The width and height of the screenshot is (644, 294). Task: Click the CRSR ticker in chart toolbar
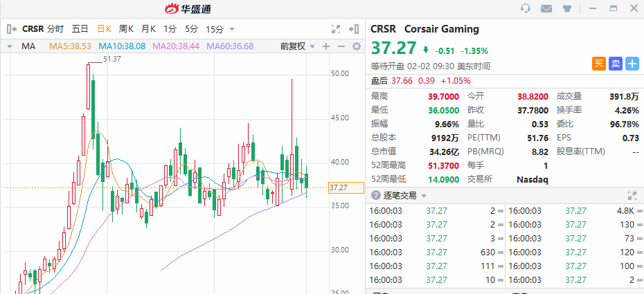pyautogui.click(x=33, y=29)
